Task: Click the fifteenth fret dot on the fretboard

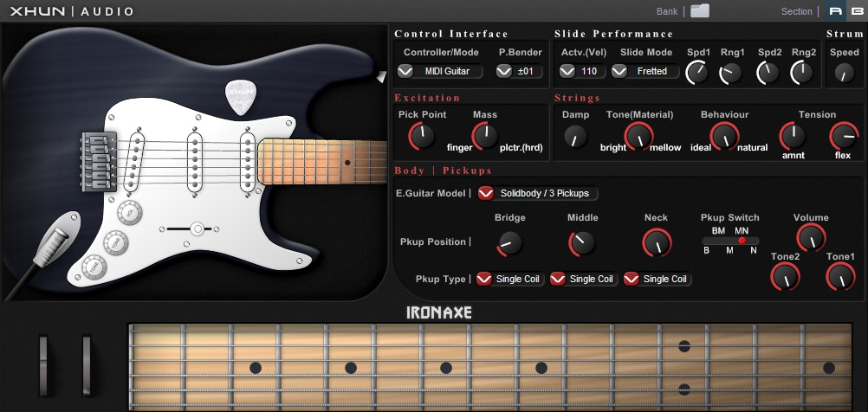Action: tap(829, 368)
